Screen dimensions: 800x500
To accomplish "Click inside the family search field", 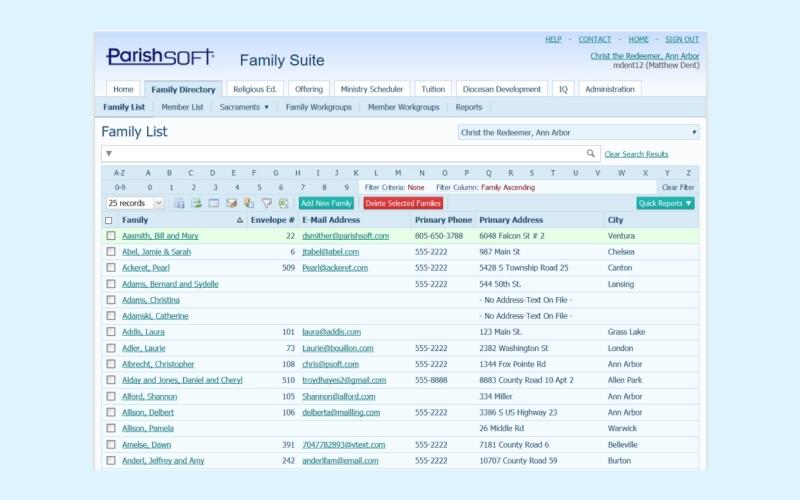I will click(349, 153).
